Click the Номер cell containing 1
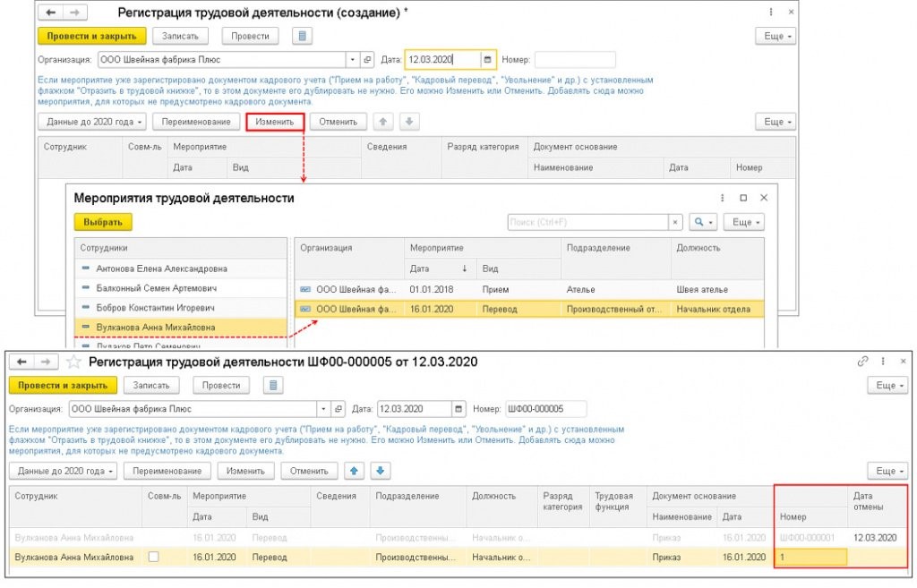This screenshot has width=917, height=588. (810, 558)
